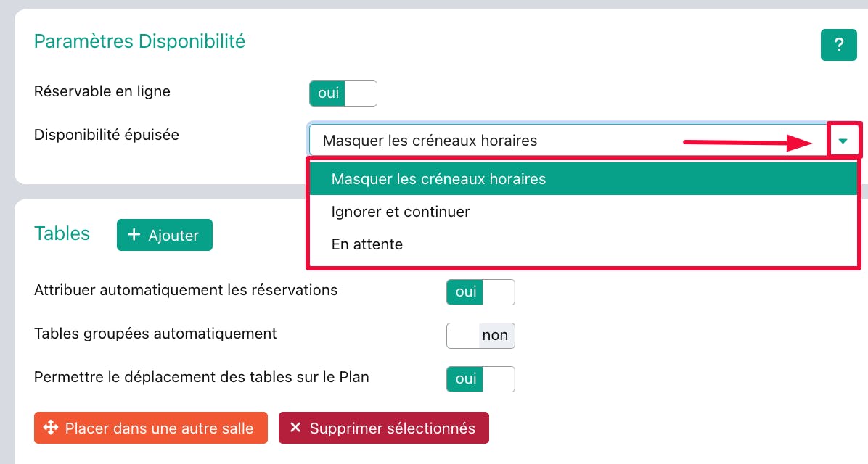Click the Permettre le déplacement des tables label

tap(202, 377)
